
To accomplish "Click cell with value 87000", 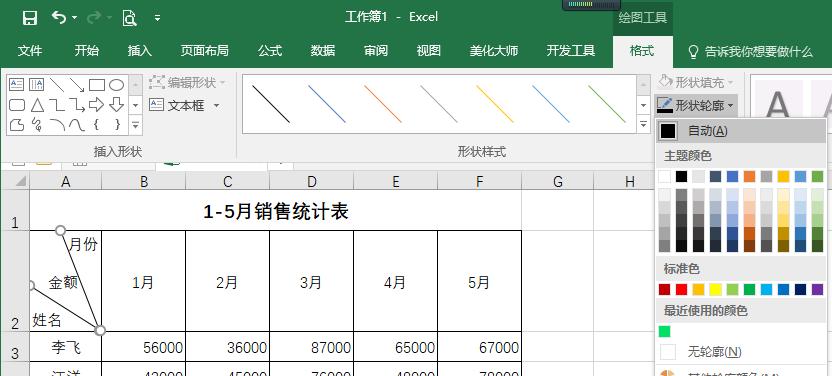I will click(311, 347).
